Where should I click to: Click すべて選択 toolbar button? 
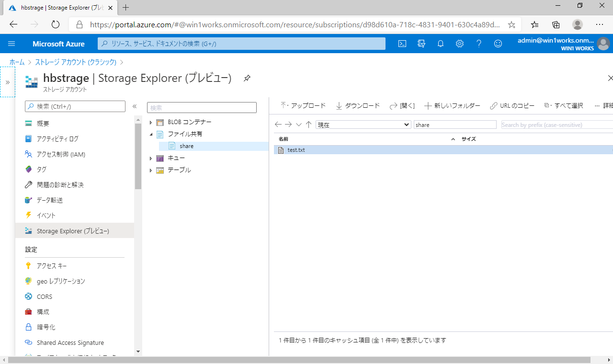click(x=564, y=106)
